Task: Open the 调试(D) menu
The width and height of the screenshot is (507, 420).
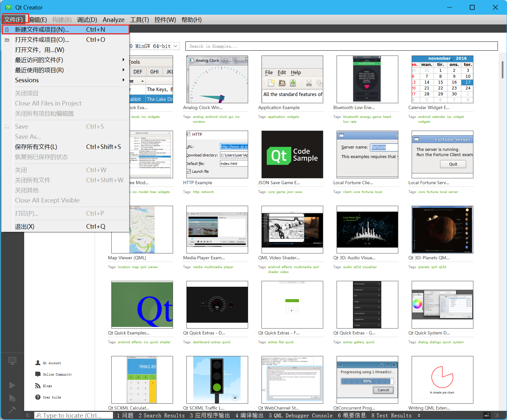Action: 87,20
